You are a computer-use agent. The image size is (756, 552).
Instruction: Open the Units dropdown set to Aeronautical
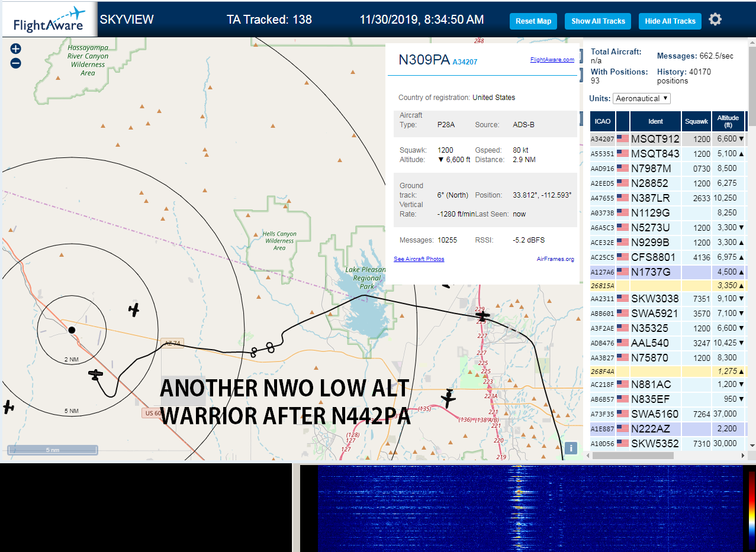(x=642, y=98)
